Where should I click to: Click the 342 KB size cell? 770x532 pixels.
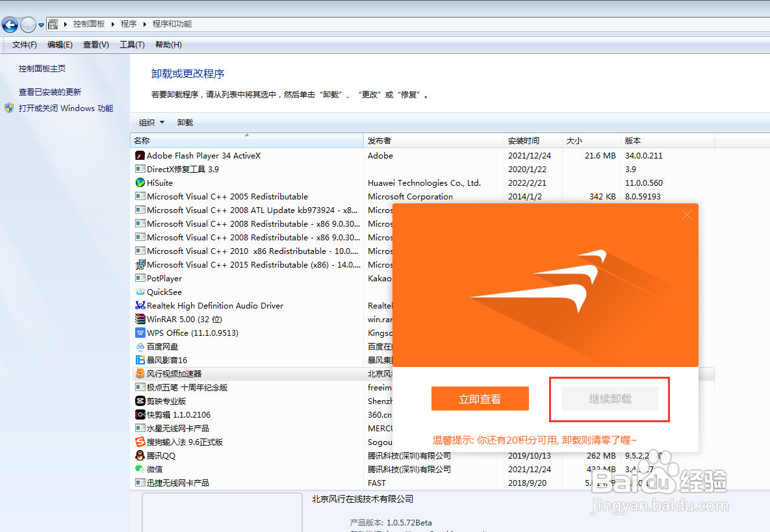click(602, 196)
